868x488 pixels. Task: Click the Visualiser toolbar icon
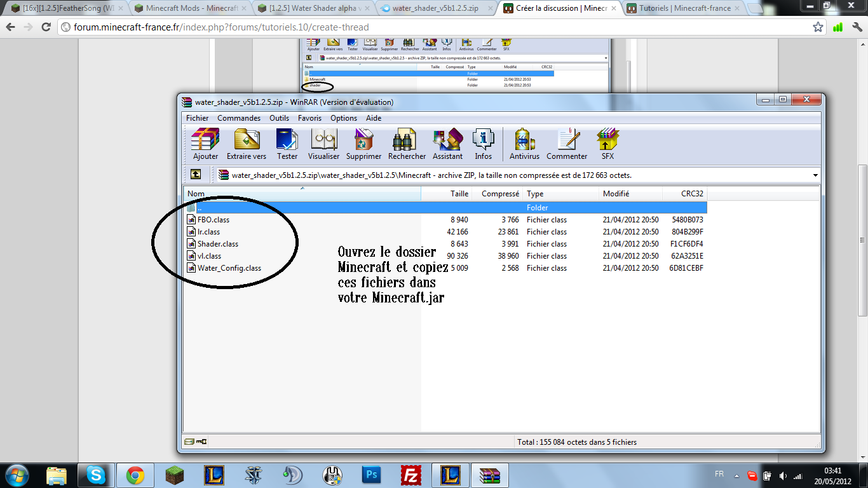tap(323, 144)
